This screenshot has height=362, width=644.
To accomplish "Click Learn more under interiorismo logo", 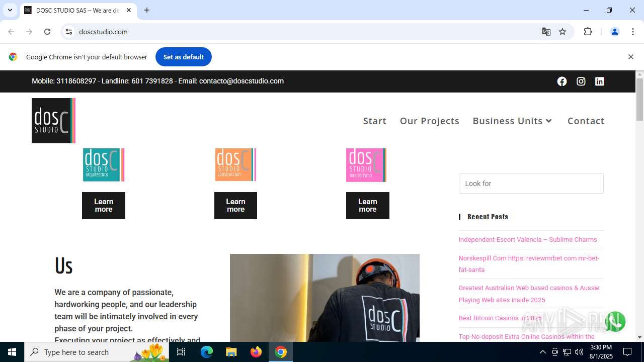I will [x=368, y=206].
